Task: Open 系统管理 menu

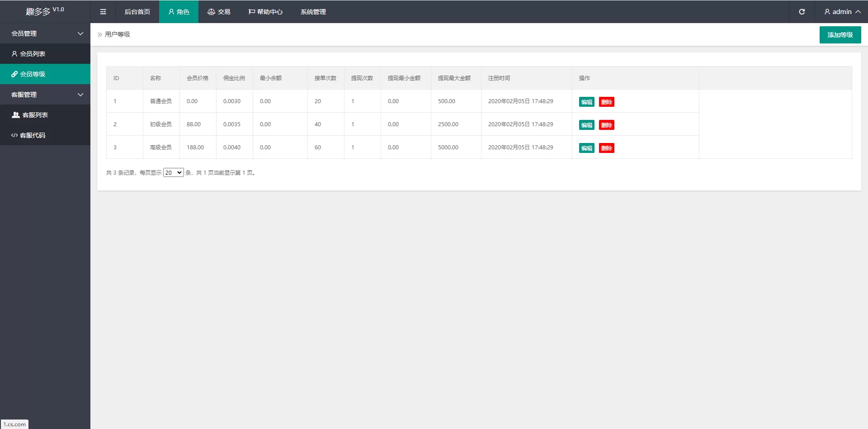Action: click(313, 12)
